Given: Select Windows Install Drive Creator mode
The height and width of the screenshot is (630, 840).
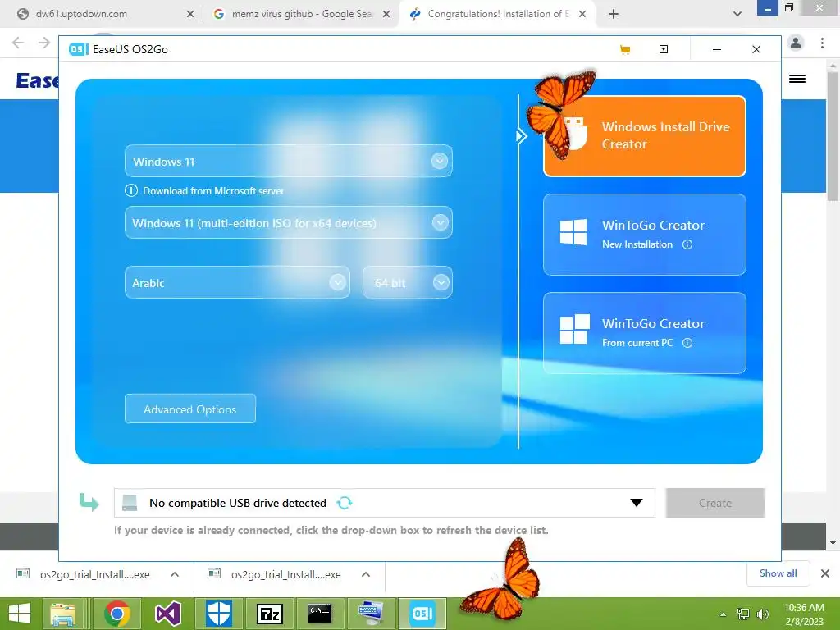Looking at the screenshot, I should coord(645,136).
